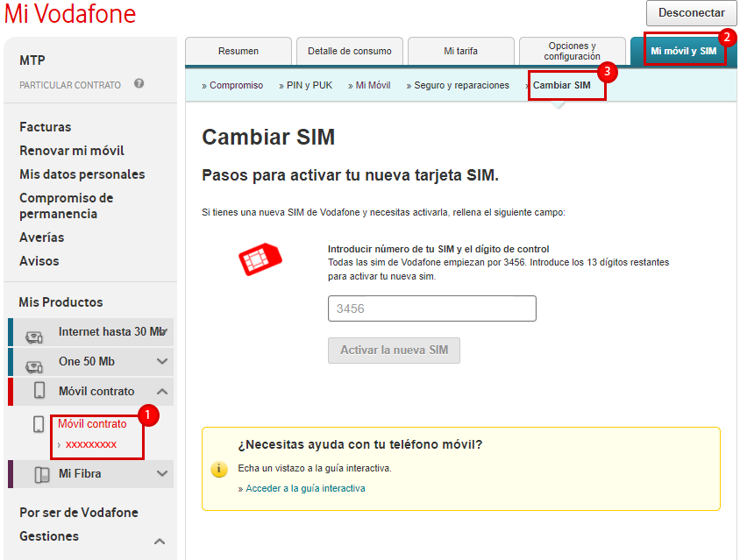
Task: Click the info icon in the help box
Action: [217, 469]
